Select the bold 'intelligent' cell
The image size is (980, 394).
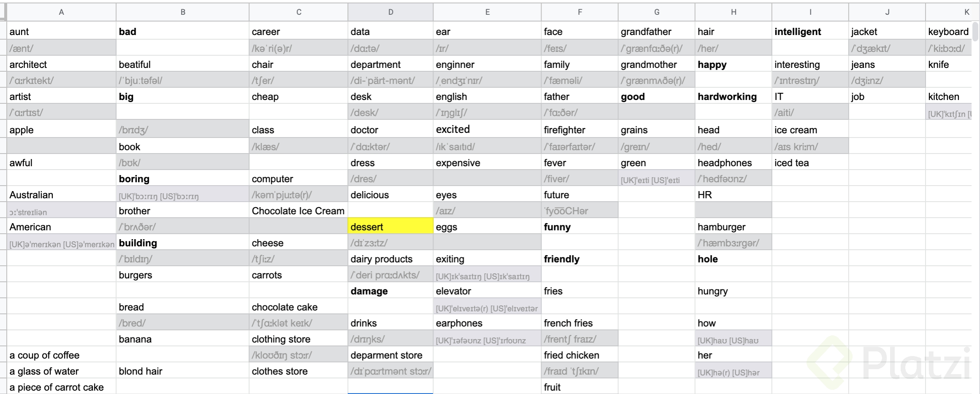809,32
